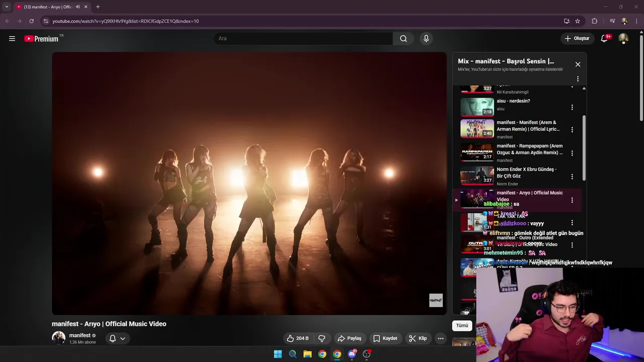This screenshot has height=362, width=644.
Task: Select the Bir Çift Göz title text
Action: [x=526, y=172]
